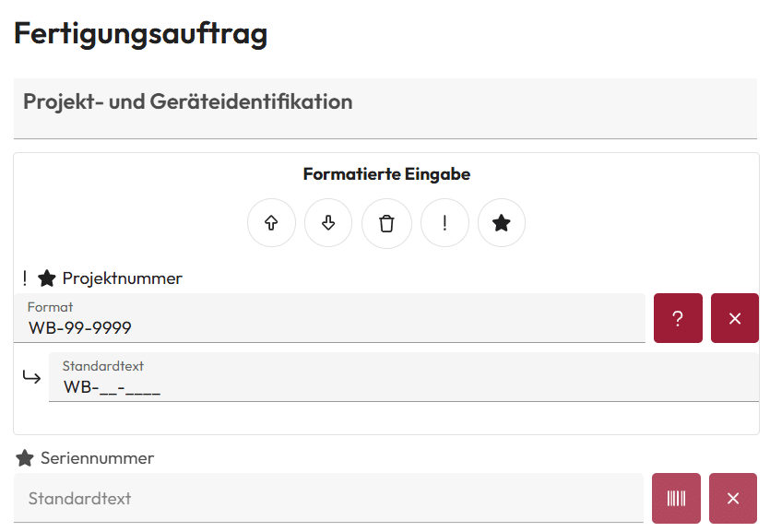Remove the Seriennummer entry via its X button
The width and height of the screenshot is (770, 532).
[733, 498]
